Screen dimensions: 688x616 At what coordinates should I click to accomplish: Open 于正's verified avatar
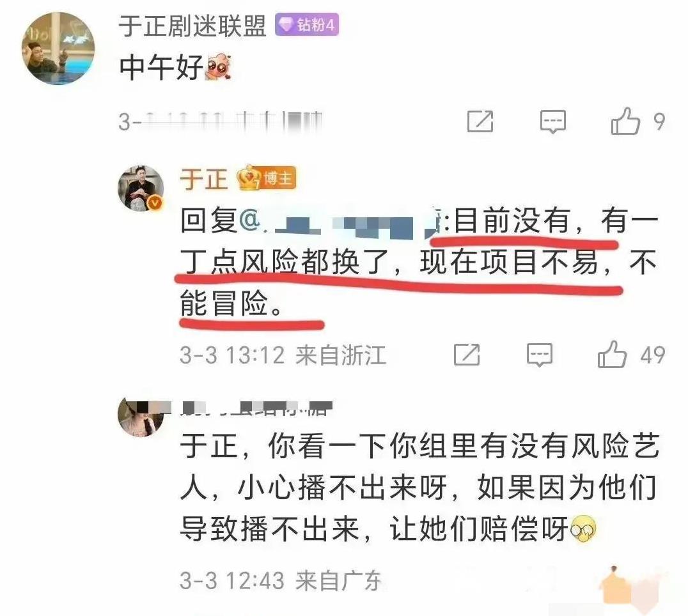141,189
